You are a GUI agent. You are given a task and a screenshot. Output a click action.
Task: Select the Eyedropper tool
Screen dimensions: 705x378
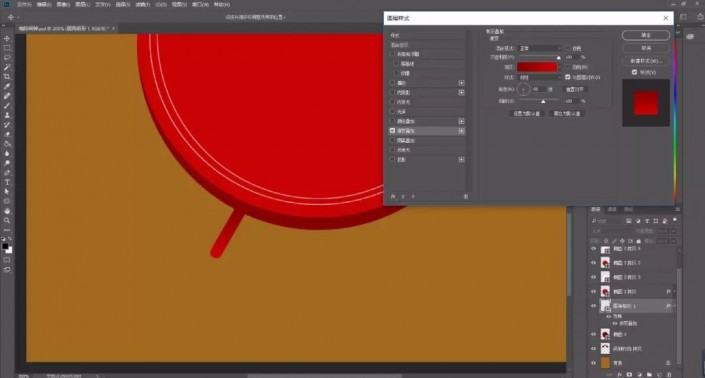7,86
